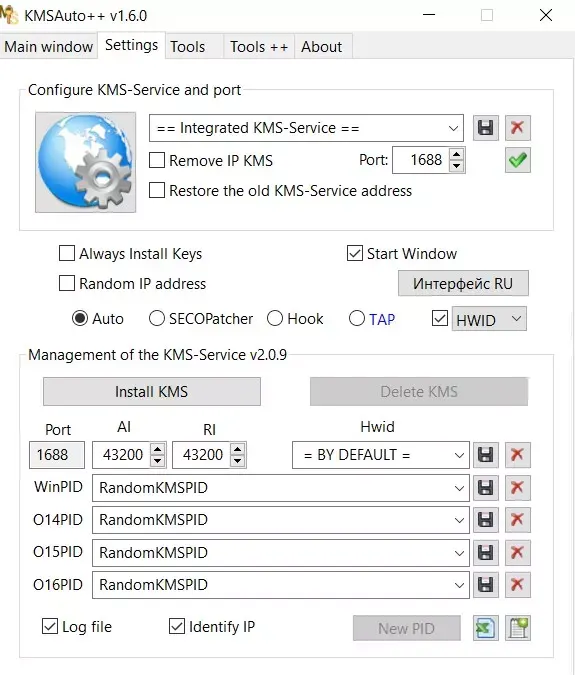The height and width of the screenshot is (675, 575).
Task: Click inside the RI value field
Action: [x=201, y=455]
